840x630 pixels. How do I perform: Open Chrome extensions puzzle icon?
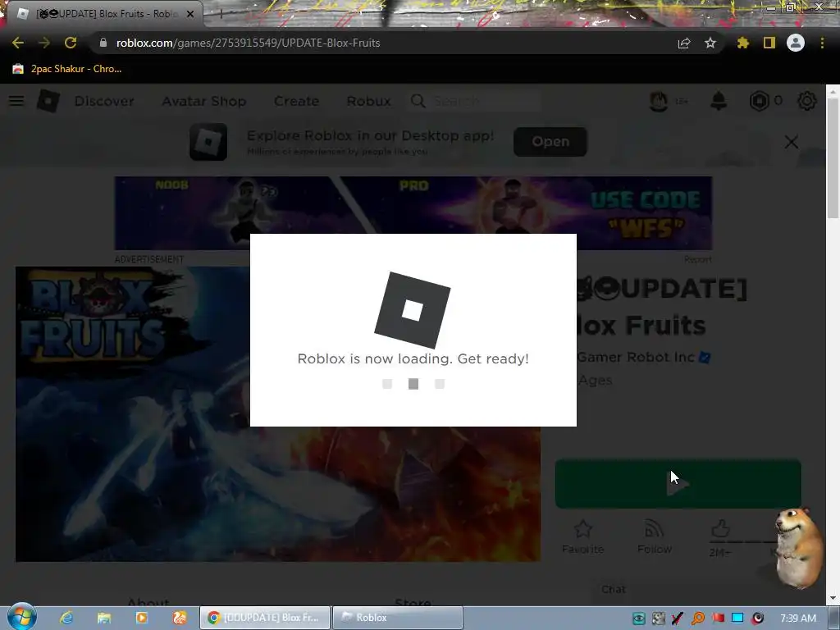click(x=743, y=43)
